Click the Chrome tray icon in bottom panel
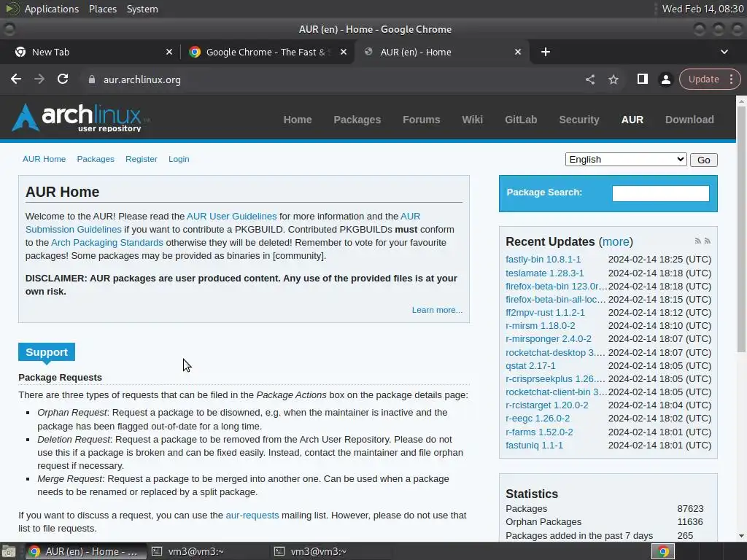747x560 pixels. (662, 551)
